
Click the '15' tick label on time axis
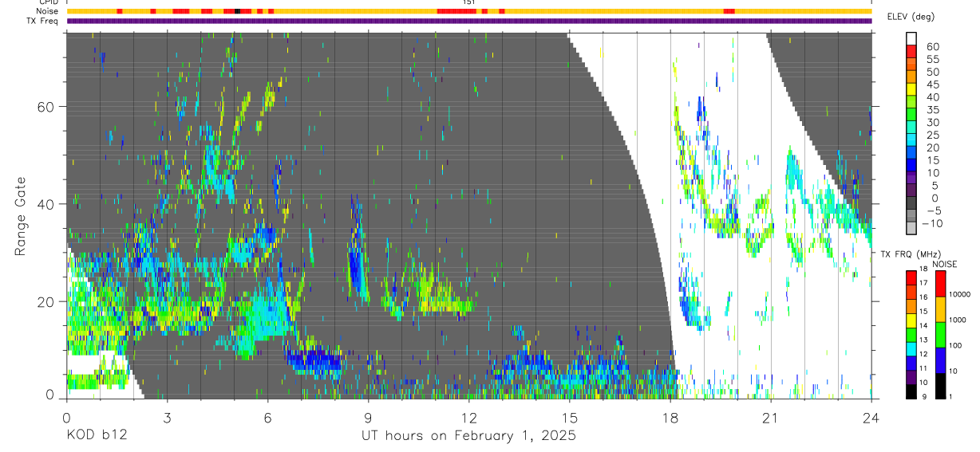[x=570, y=418]
